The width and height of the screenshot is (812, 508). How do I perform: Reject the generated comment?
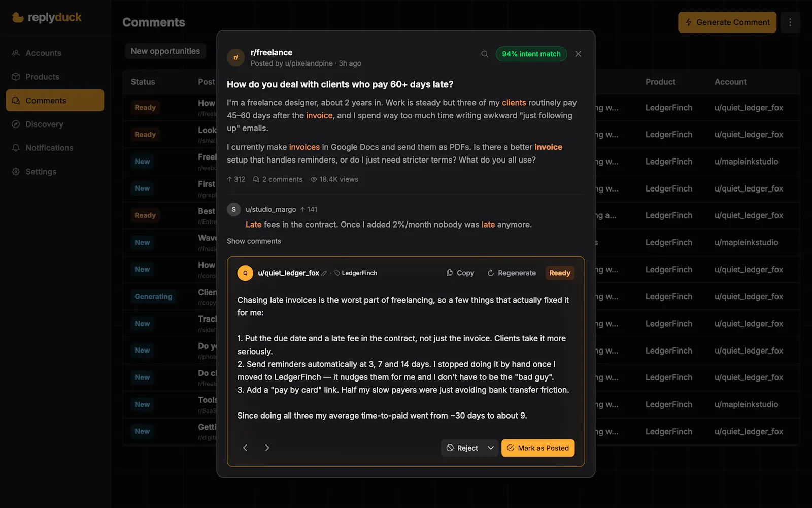[462, 448]
